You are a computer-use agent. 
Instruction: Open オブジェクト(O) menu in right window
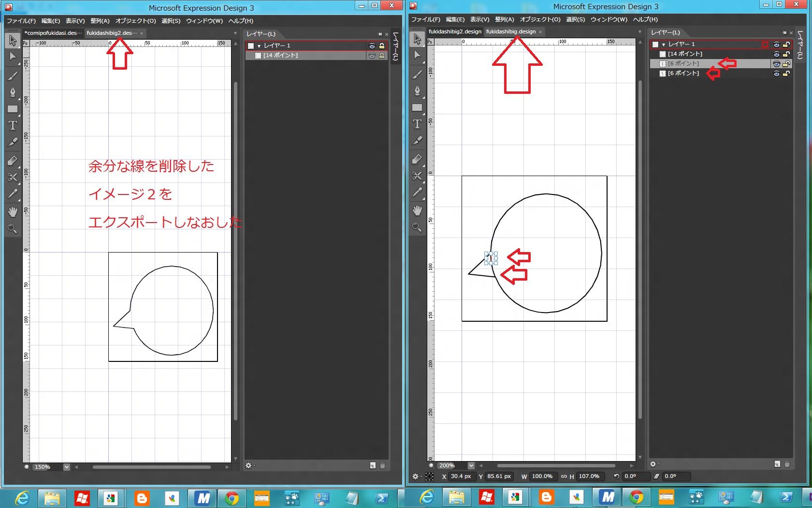540,19
